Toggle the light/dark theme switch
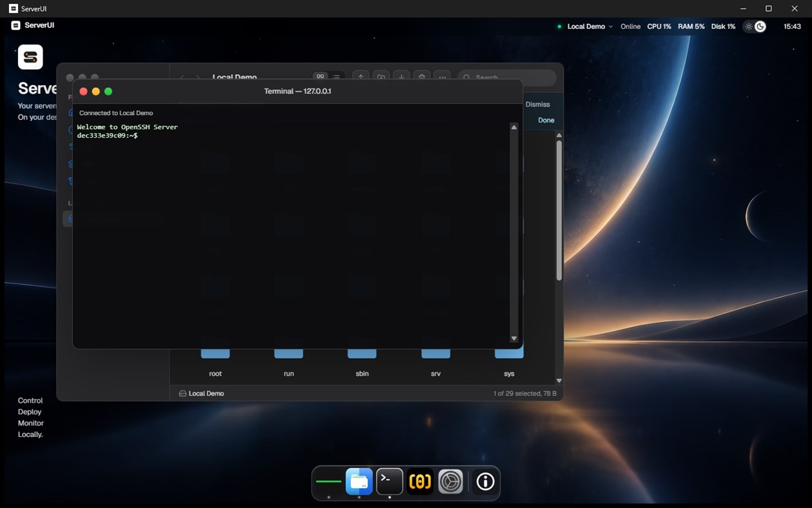The width and height of the screenshot is (812, 508). [x=755, y=26]
